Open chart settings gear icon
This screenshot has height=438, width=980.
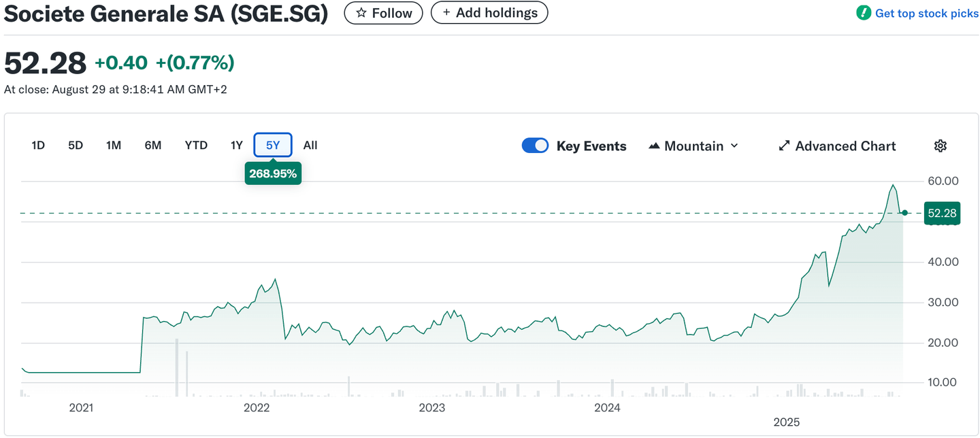(941, 146)
